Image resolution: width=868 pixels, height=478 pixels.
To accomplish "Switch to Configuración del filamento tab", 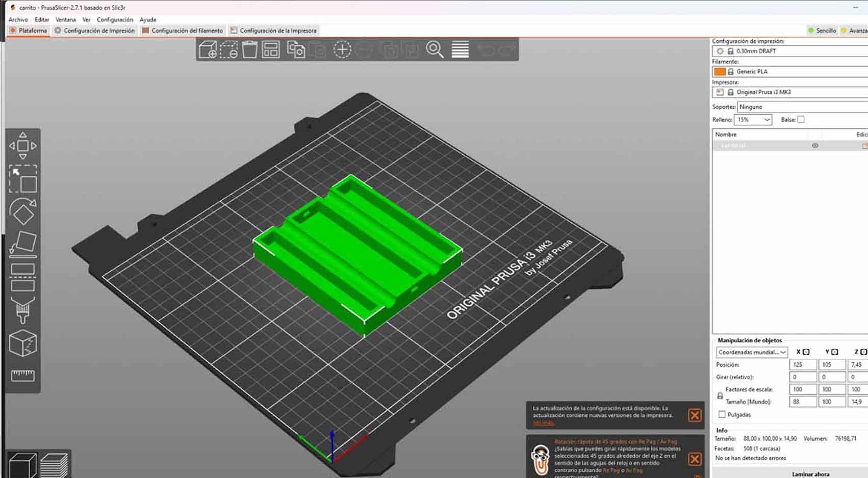I will pyautogui.click(x=183, y=31).
